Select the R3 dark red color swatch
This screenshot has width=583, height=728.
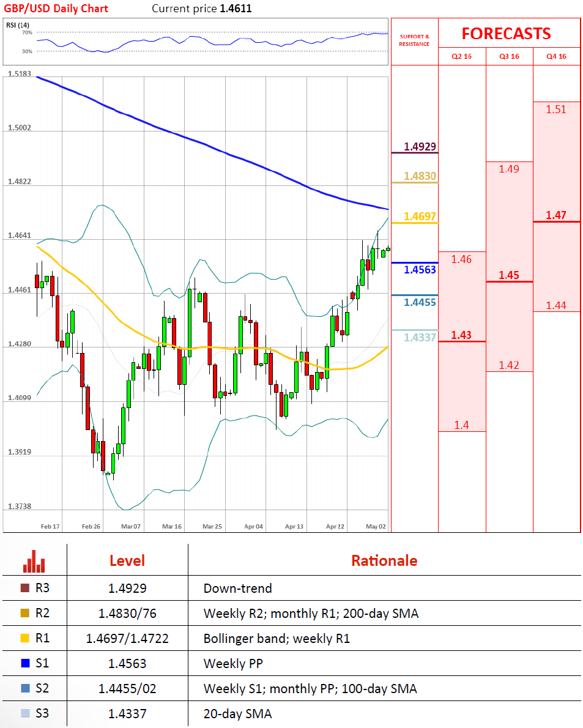point(25,588)
